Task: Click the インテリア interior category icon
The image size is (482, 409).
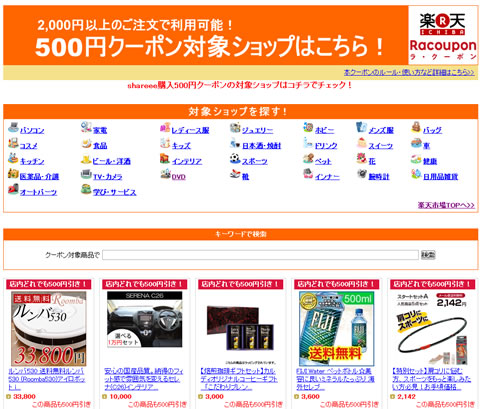Action: [x=165, y=159]
